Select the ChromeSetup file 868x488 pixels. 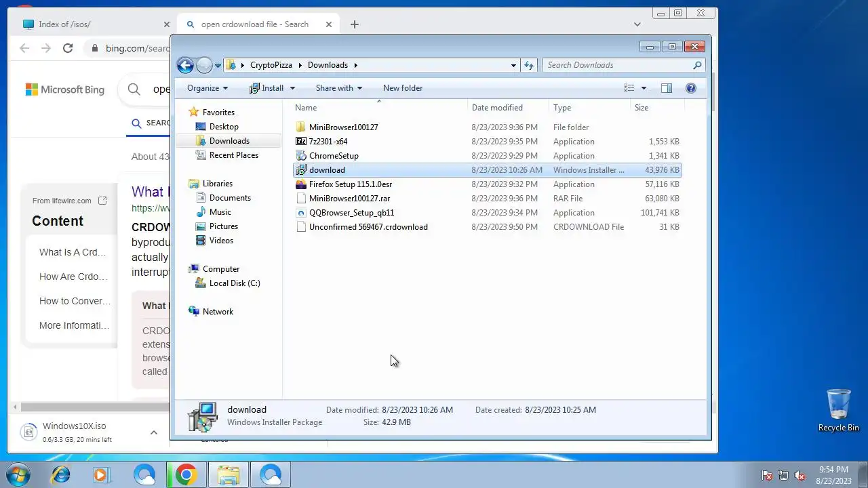(487, 156)
